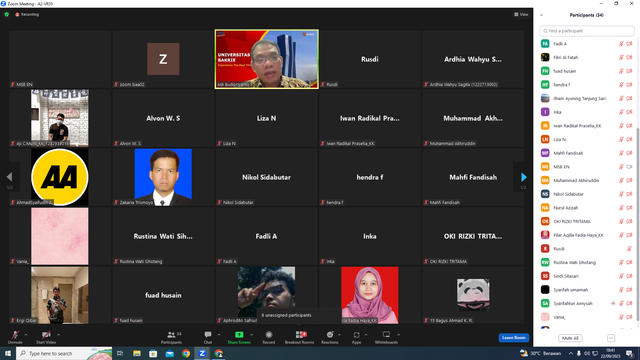Click the Windows taskbar search box
Screen dimensions: 640x360
pyautogui.click(x=64, y=353)
